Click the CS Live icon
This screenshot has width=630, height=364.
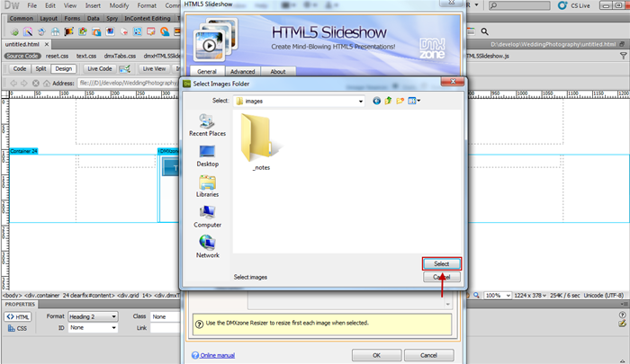[562, 5]
